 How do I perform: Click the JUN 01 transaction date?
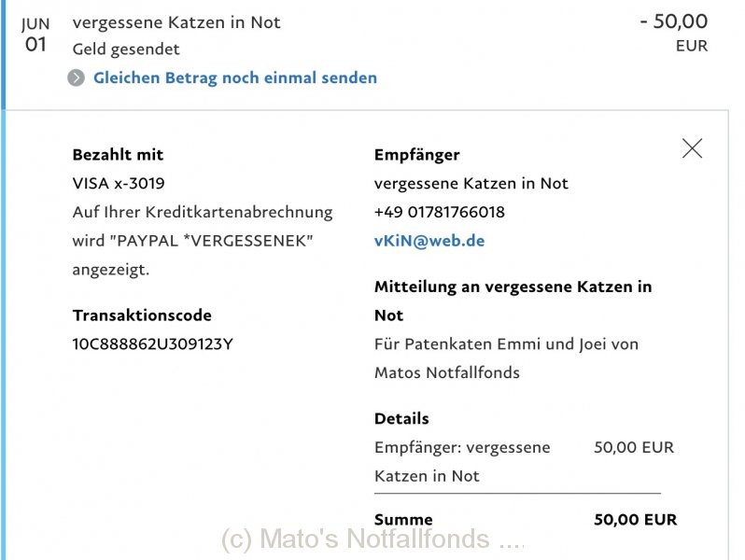point(35,35)
